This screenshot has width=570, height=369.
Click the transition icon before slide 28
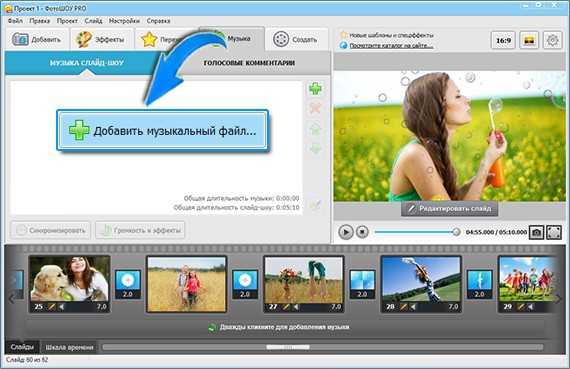pos(362,284)
